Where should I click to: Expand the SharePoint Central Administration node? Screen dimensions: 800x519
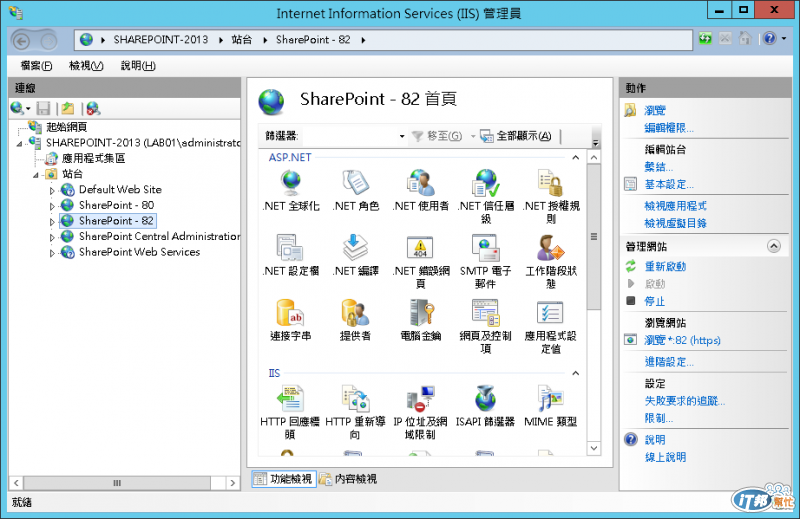click(52, 238)
